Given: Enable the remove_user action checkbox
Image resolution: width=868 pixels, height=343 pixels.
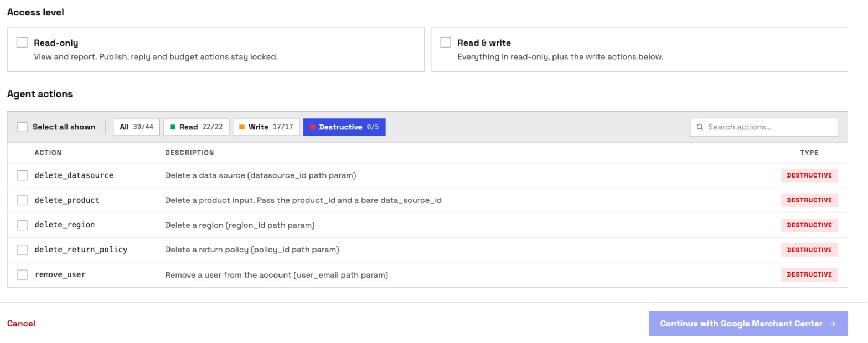Looking at the screenshot, I should [22, 275].
